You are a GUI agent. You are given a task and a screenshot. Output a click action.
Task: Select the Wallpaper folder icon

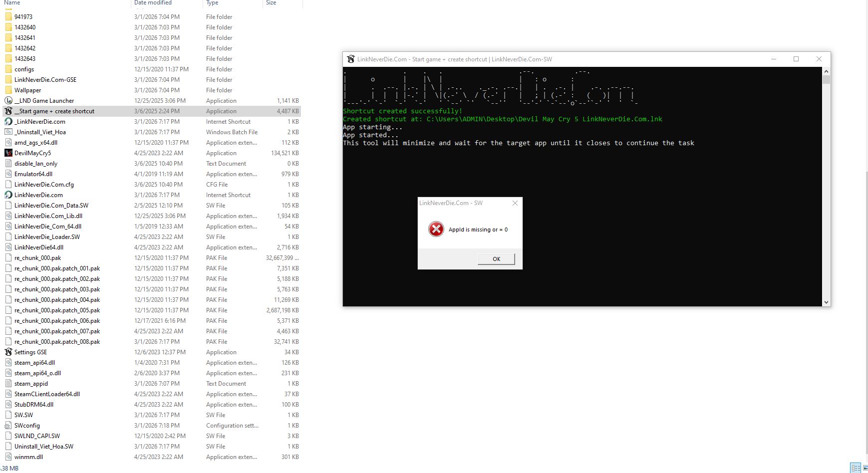coord(8,90)
